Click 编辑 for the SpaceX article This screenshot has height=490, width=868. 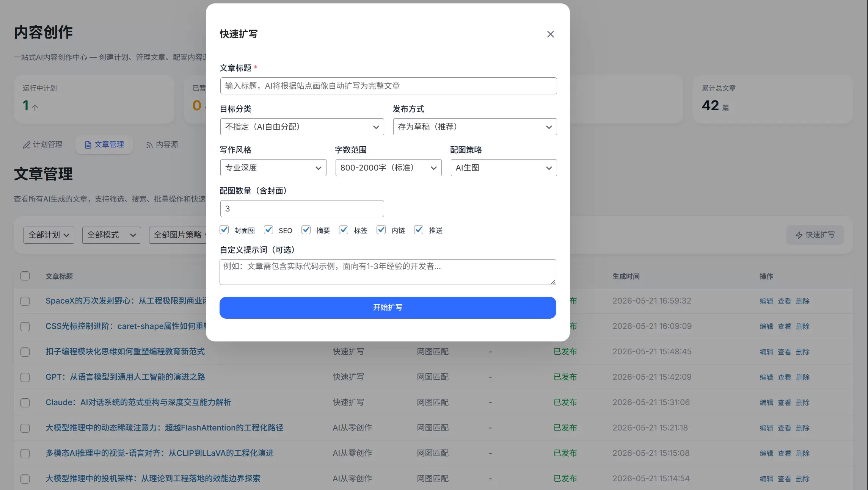[766, 301]
